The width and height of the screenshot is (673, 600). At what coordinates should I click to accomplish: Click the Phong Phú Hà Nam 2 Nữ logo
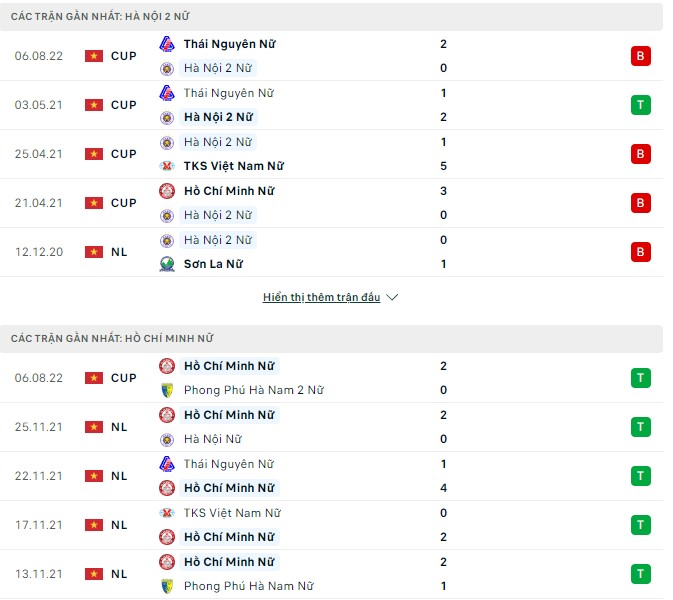(167, 390)
